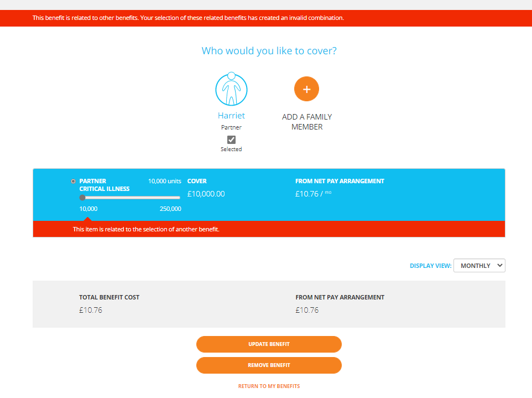Click the 10,000 units label
The width and height of the screenshot is (532, 398).
point(165,181)
